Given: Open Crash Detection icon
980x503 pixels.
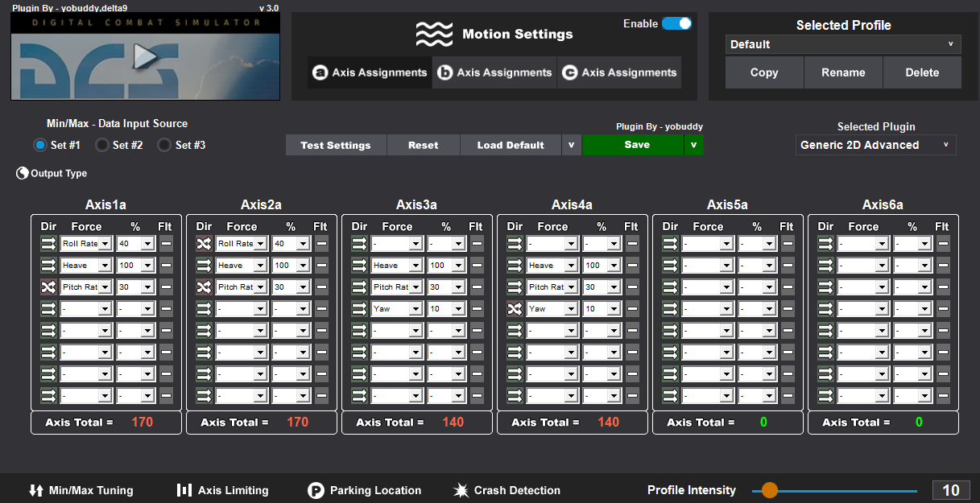Looking at the screenshot, I should tap(461, 490).
